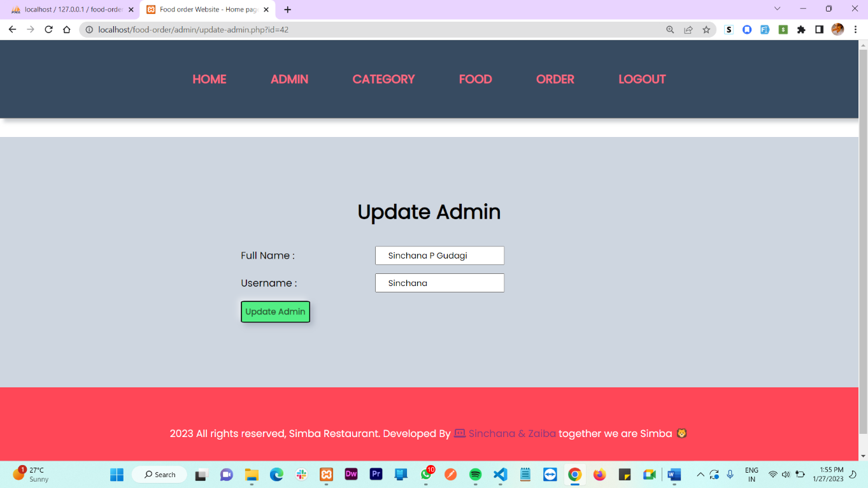Open Firefox from the taskbar
This screenshot has width=868, height=488.
click(599, 474)
